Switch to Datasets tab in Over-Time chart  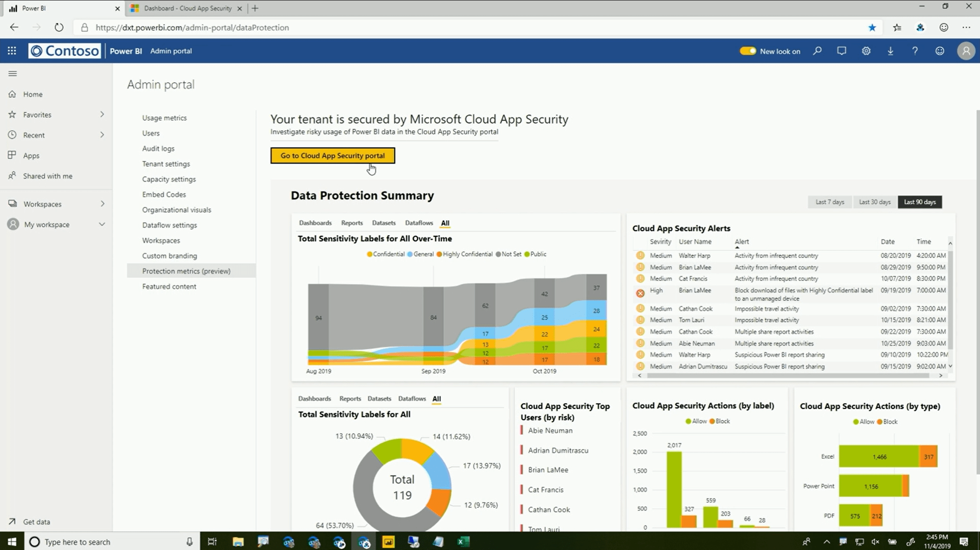pyautogui.click(x=384, y=223)
